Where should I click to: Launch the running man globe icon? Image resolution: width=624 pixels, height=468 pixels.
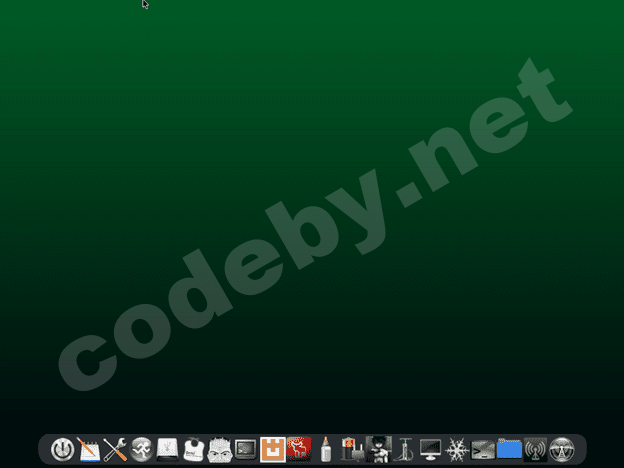[x=141, y=450]
